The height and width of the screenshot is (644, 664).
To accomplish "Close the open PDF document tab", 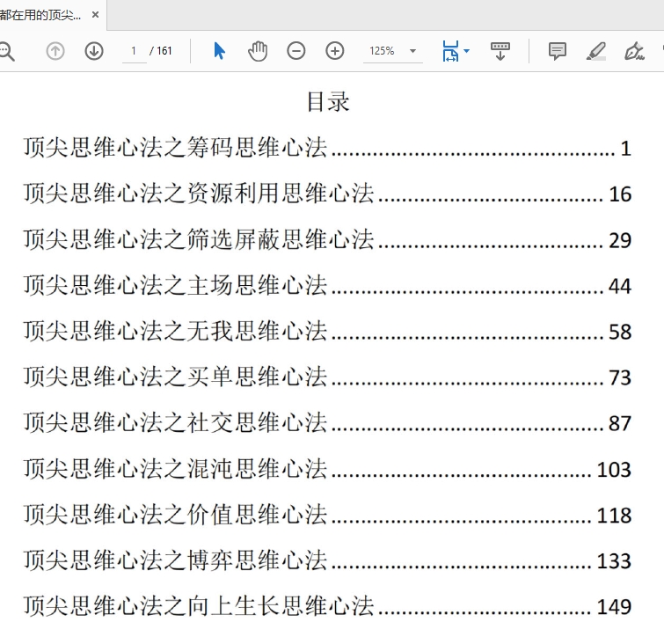I will [x=95, y=15].
